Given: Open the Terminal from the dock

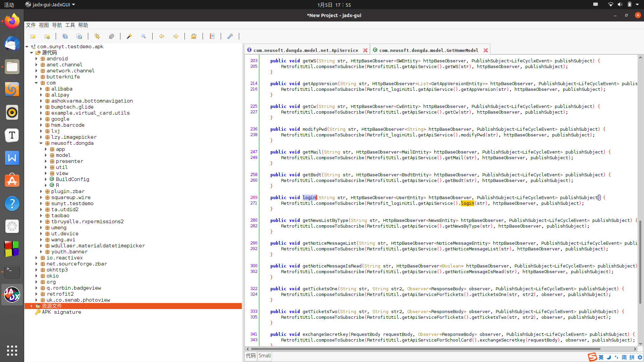Looking at the screenshot, I should coord(12,272).
